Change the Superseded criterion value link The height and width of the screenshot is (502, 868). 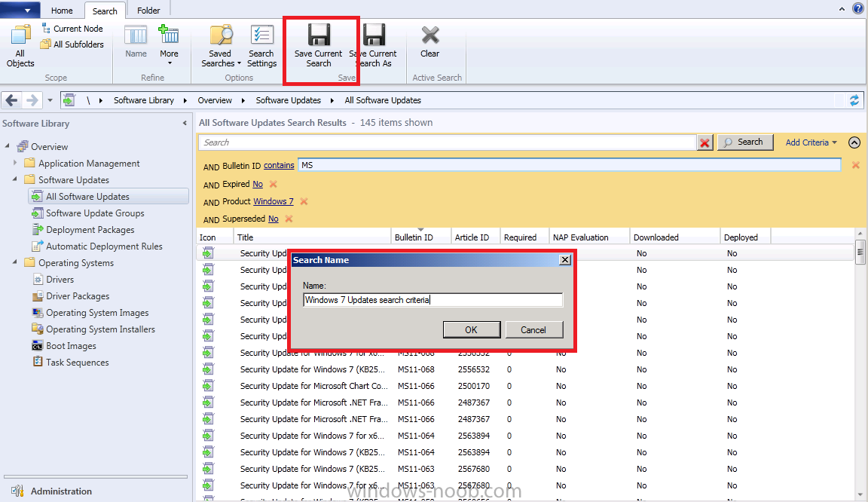pos(273,219)
